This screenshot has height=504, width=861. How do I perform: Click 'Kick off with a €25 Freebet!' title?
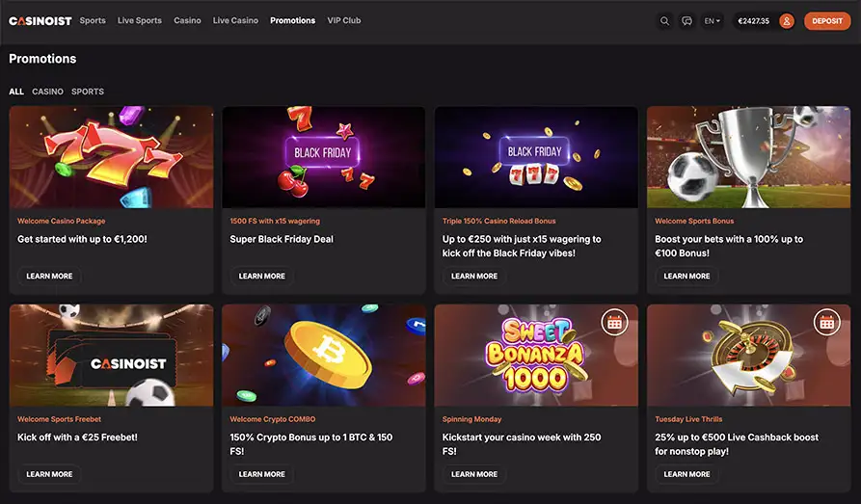pos(77,437)
